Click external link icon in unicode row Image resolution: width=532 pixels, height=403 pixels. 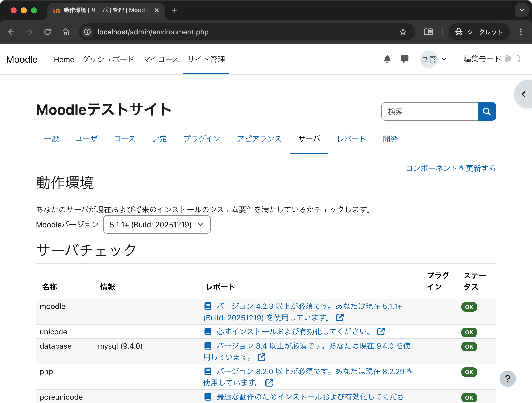coord(381,332)
